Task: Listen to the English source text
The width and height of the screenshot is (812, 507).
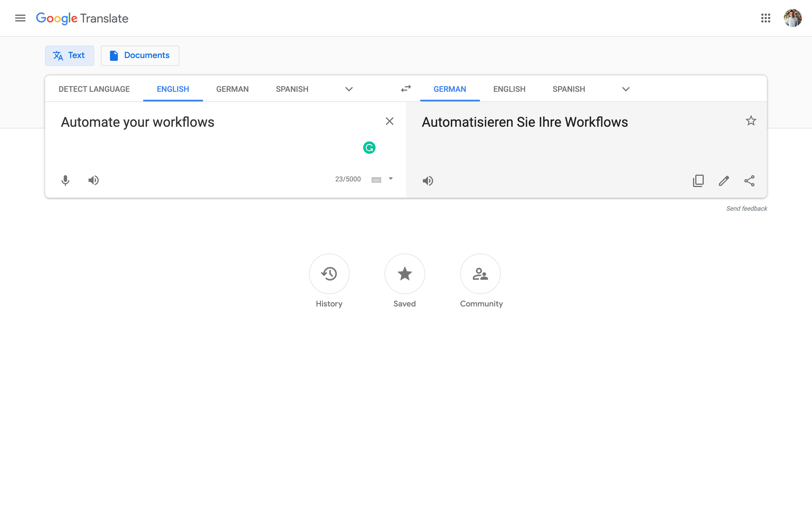Action: [93, 180]
